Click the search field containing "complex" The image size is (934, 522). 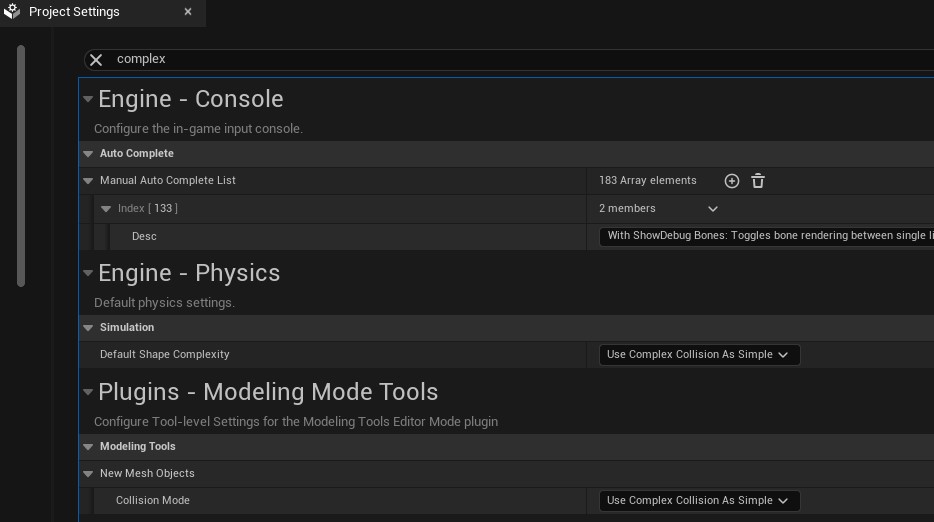pos(500,60)
